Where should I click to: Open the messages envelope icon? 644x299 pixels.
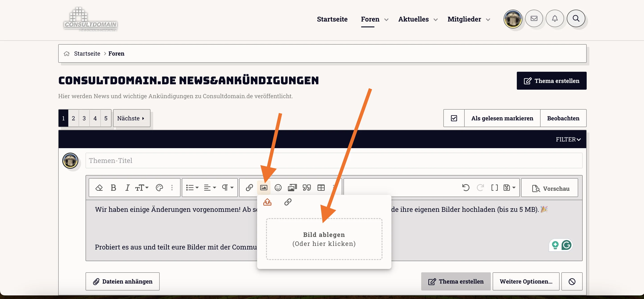pos(534,19)
